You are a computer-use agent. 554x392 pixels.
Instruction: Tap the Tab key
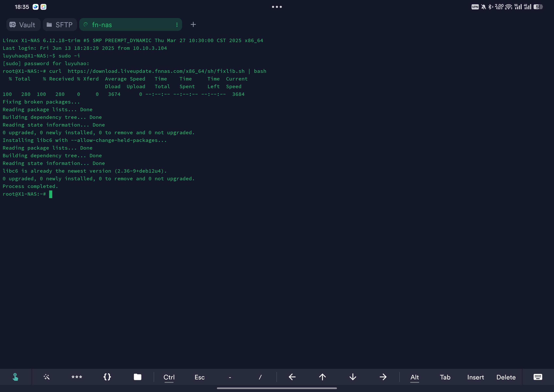point(445,377)
